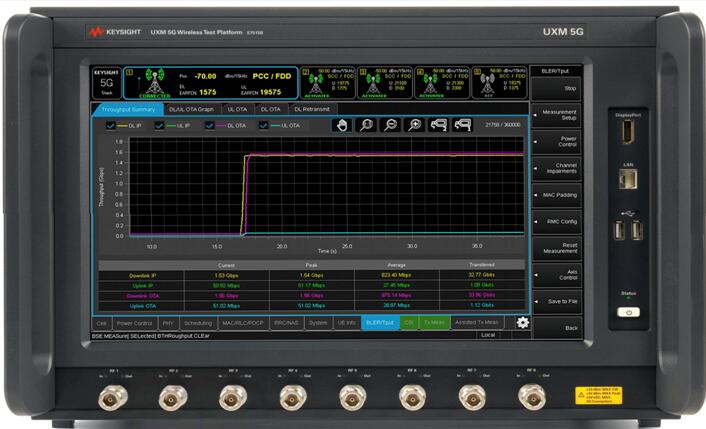Click the 1.54 Gbps peak cell
Screen dimensions: 706x429
pyautogui.click(x=312, y=275)
